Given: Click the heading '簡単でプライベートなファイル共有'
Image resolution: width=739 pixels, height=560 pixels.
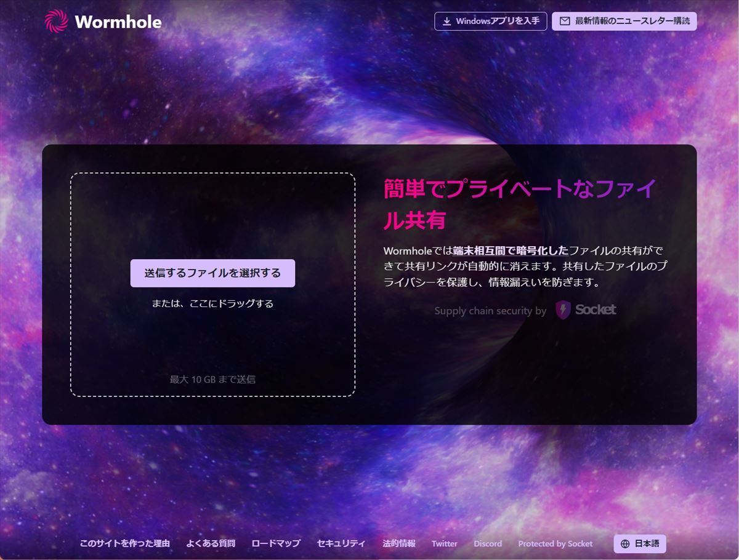Looking at the screenshot, I should click(520, 204).
